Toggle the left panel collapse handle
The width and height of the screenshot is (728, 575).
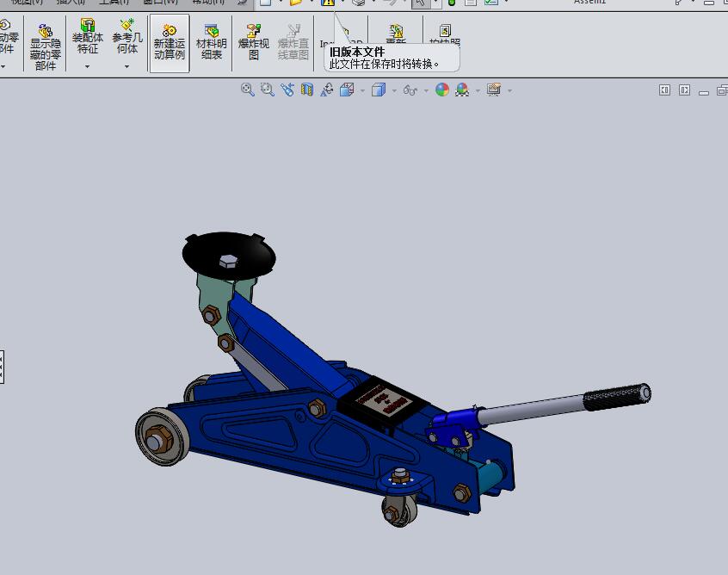[2, 367]
